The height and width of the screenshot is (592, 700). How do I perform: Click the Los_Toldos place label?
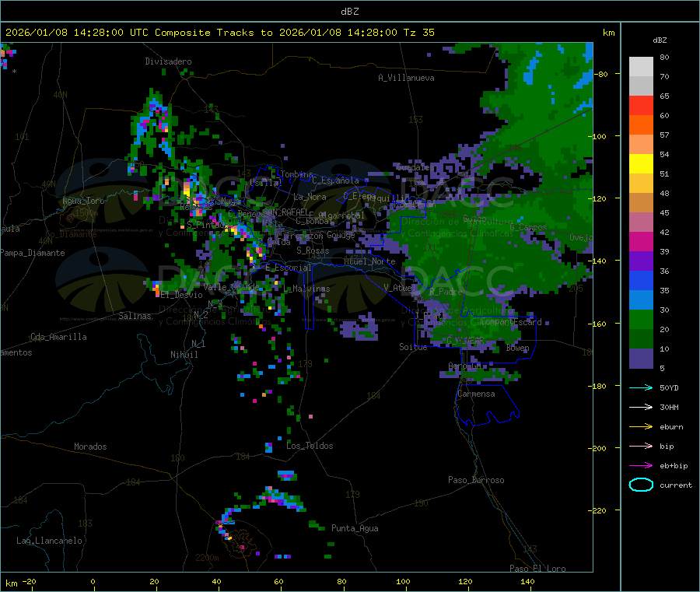pyautogui.click(x=310, y=446)
